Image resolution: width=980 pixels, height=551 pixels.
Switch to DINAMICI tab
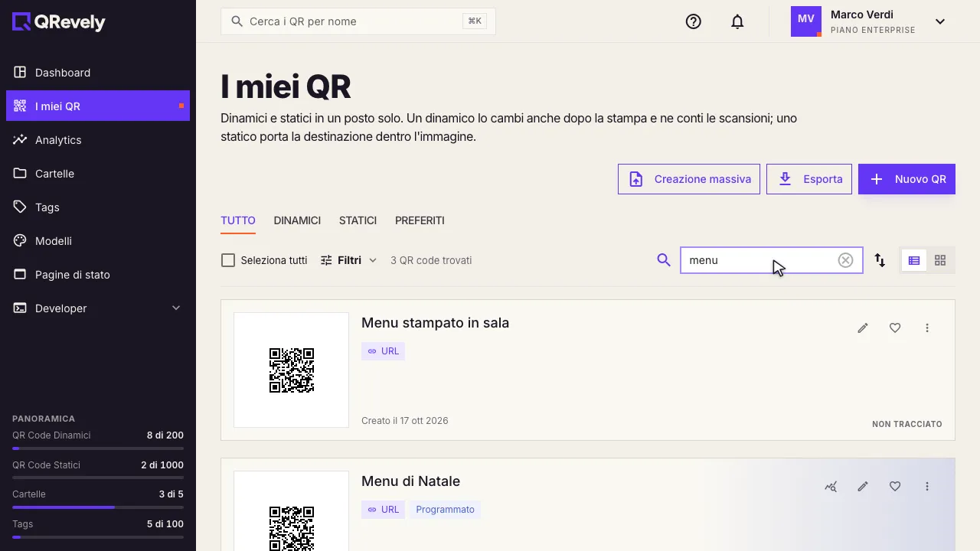(297, 220)
